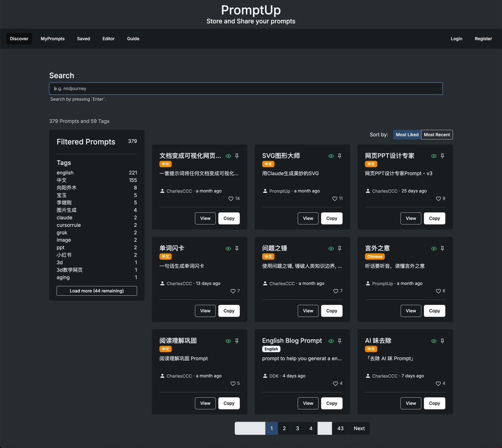Pin the 问题之锤 prompt card
Viewport: 502px width, 448px height.
(x=340, y=248)
